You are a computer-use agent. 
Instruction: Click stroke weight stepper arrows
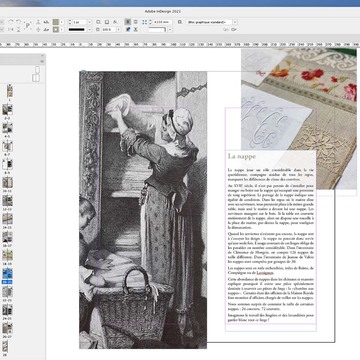pos(70,22)
